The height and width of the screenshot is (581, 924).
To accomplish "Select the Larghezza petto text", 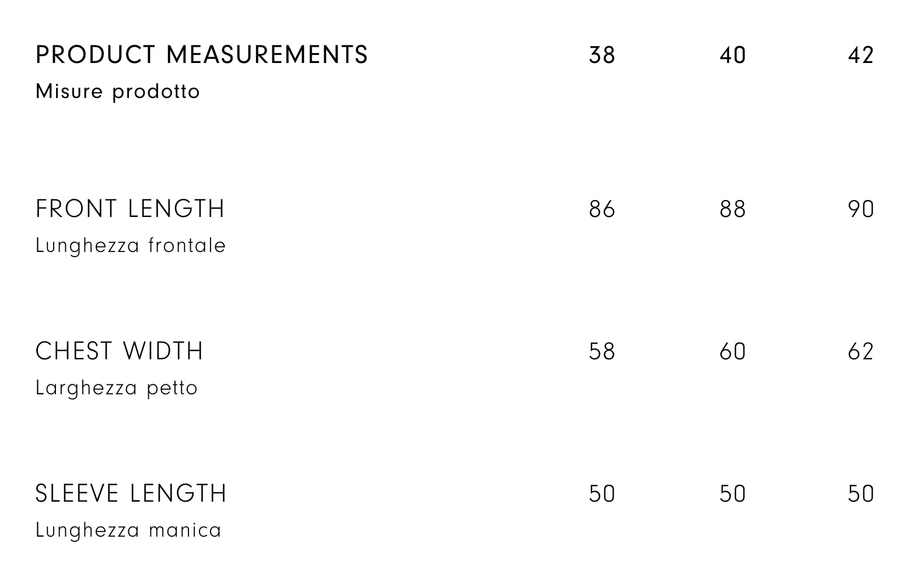I will pyautogui.click(x=117, y=388).
